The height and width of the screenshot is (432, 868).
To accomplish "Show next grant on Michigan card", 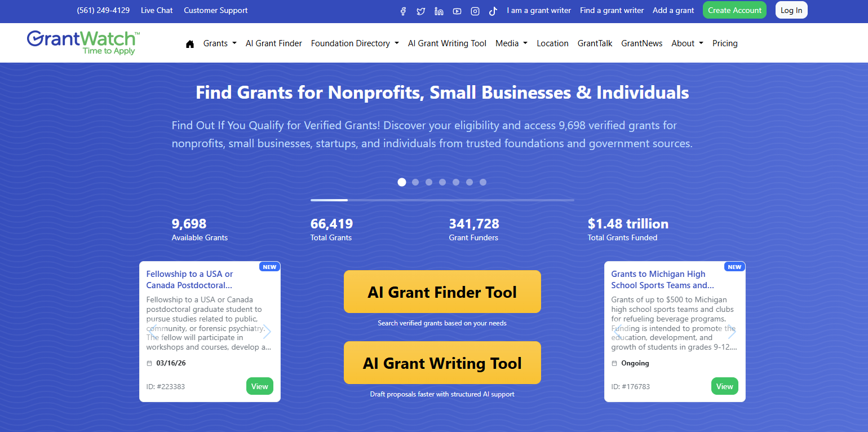I will [x=732, y=332].
